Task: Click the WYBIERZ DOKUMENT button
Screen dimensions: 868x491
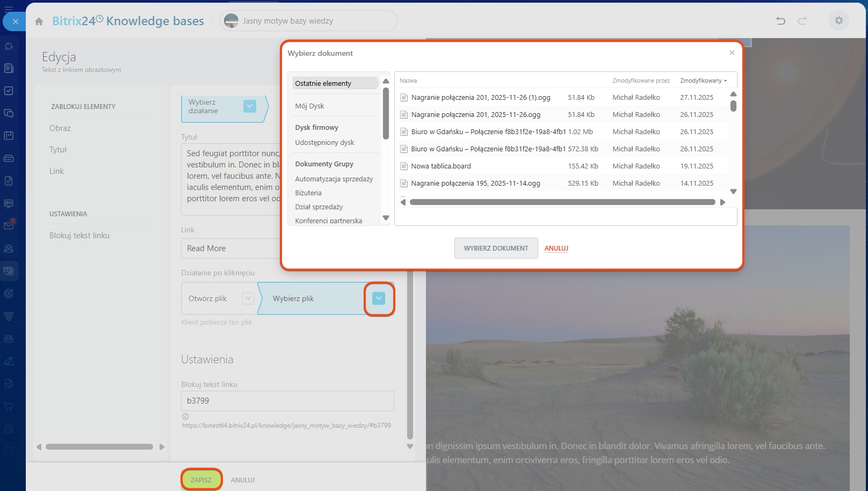Action: 496,248
